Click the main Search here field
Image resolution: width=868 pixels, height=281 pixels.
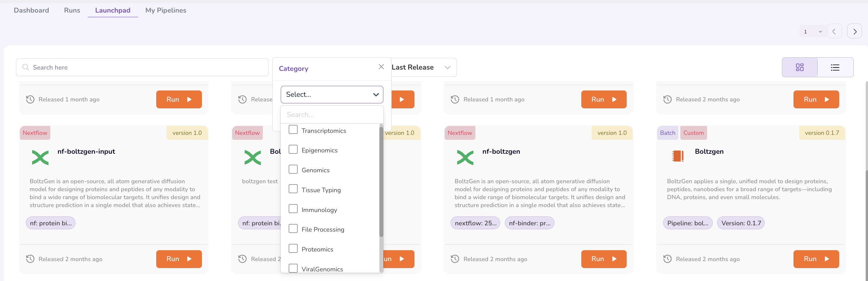pyautogui.click(x=142, y=68)
